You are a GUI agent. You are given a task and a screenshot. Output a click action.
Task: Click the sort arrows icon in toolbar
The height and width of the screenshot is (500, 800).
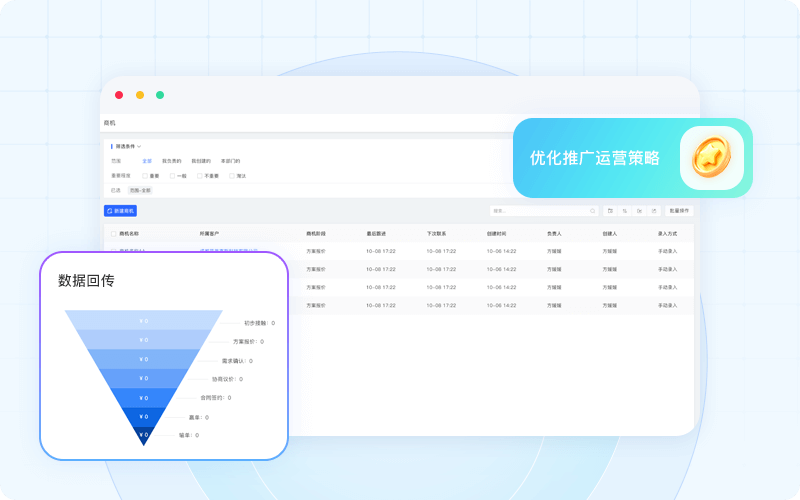(624, 211)
